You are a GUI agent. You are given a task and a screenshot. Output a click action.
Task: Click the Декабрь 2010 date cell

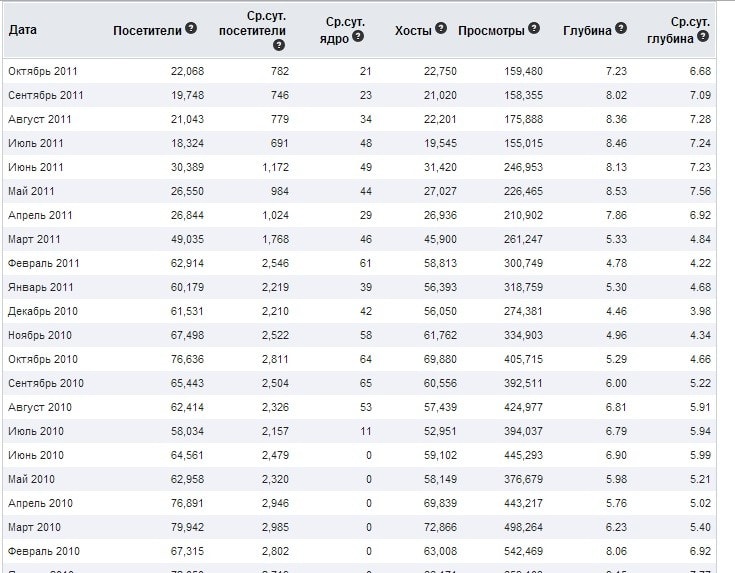pyautogui.click(x=42, y=311)
